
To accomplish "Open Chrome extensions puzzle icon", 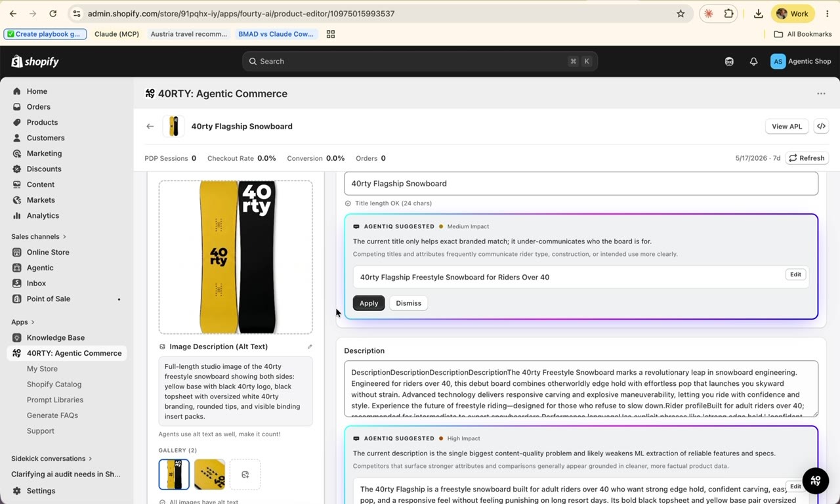I will [x=729, y=13].
